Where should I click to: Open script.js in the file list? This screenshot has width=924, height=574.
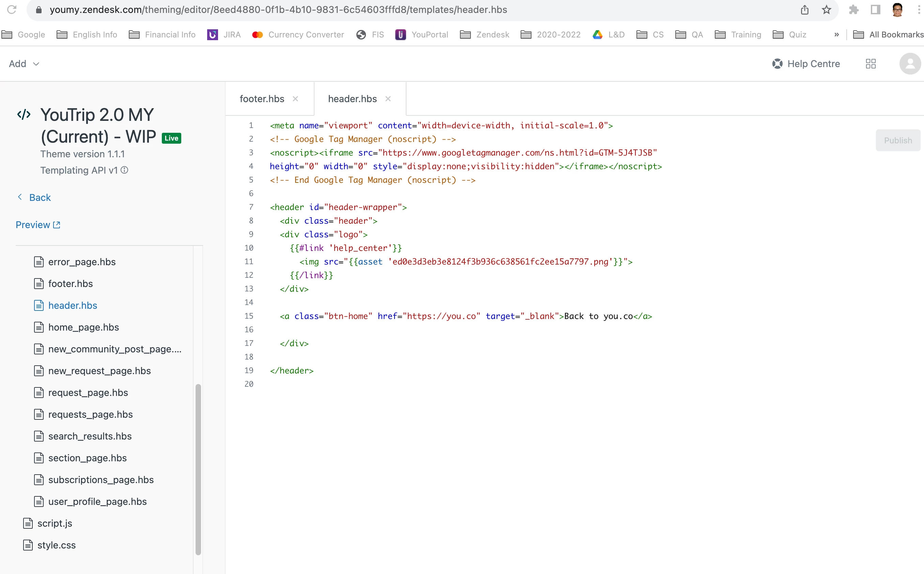54,523
